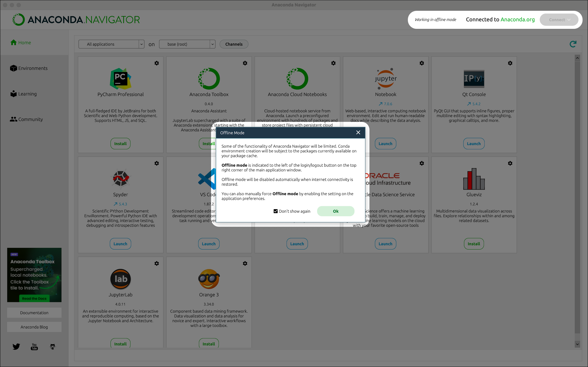Open the Glueviz tile settings gear

[x=510, y=163]
